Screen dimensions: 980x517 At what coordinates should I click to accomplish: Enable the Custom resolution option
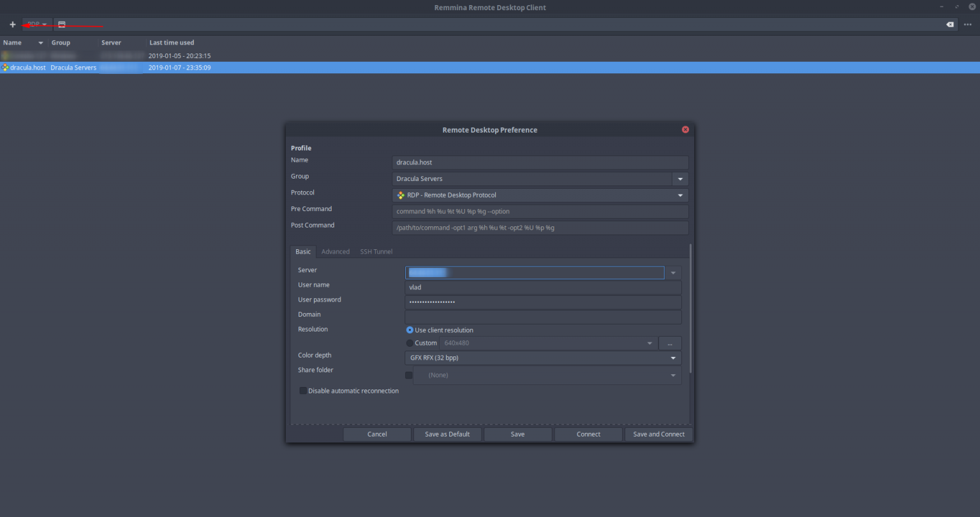[x=409, y=343]
